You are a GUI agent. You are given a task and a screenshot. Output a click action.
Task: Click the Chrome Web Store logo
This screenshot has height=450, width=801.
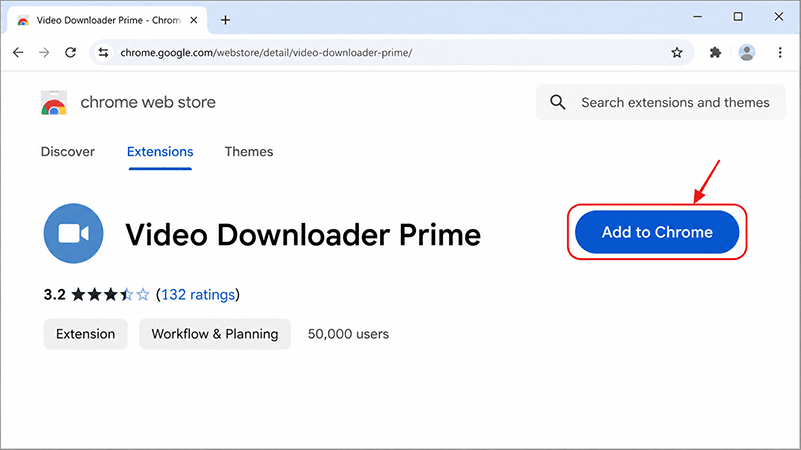pyautogui.click(x=54, y=102)
